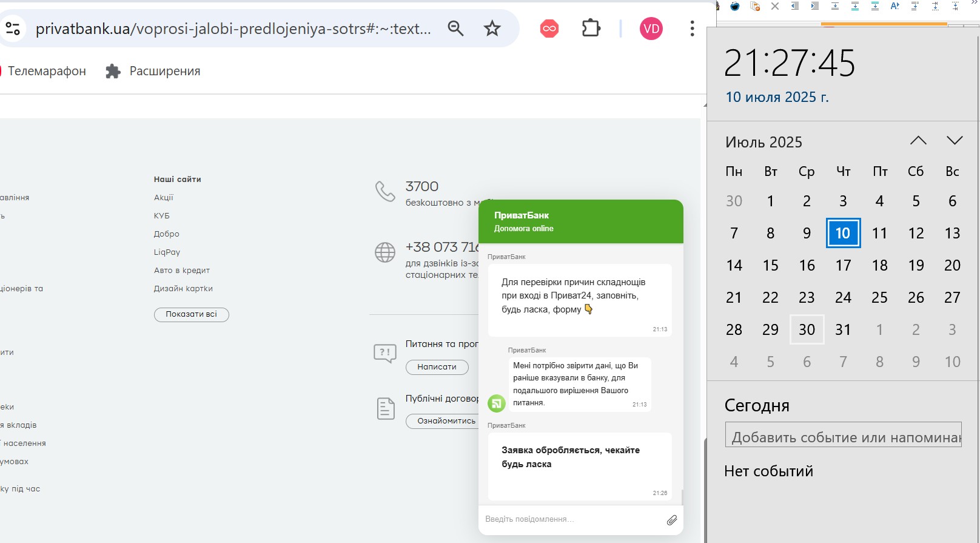Screen dimensions: 980x543
Task: Click the increase indent icon in background toolbar
Action: (815, 6)
